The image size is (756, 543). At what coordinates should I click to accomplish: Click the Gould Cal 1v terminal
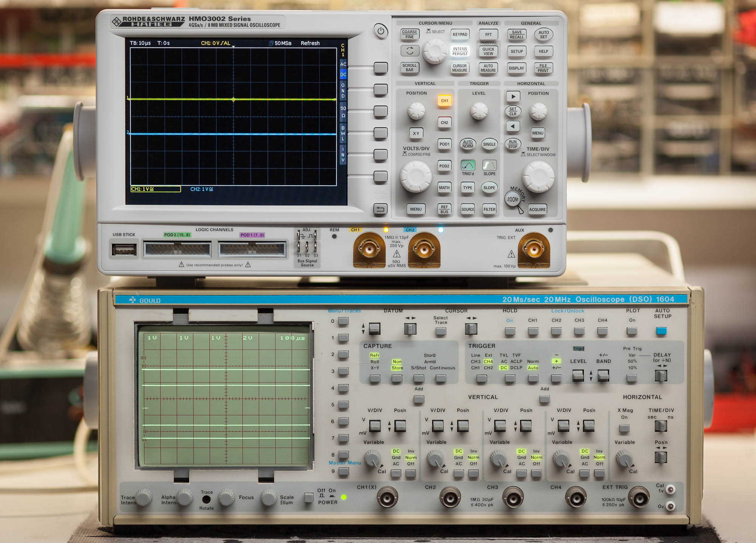[x=671, y=490]
